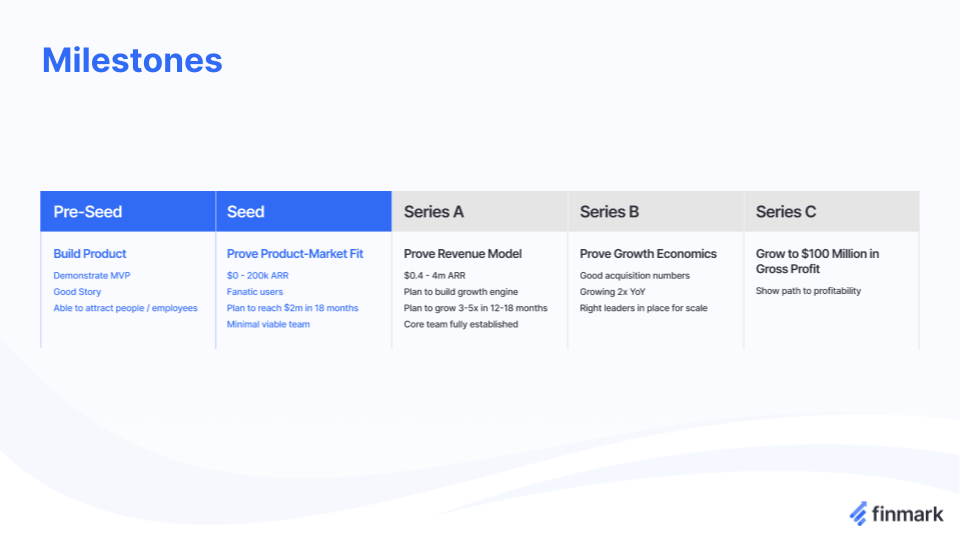Choose the Series B column header
Viewport: 960px width, 540px height.
656,211
